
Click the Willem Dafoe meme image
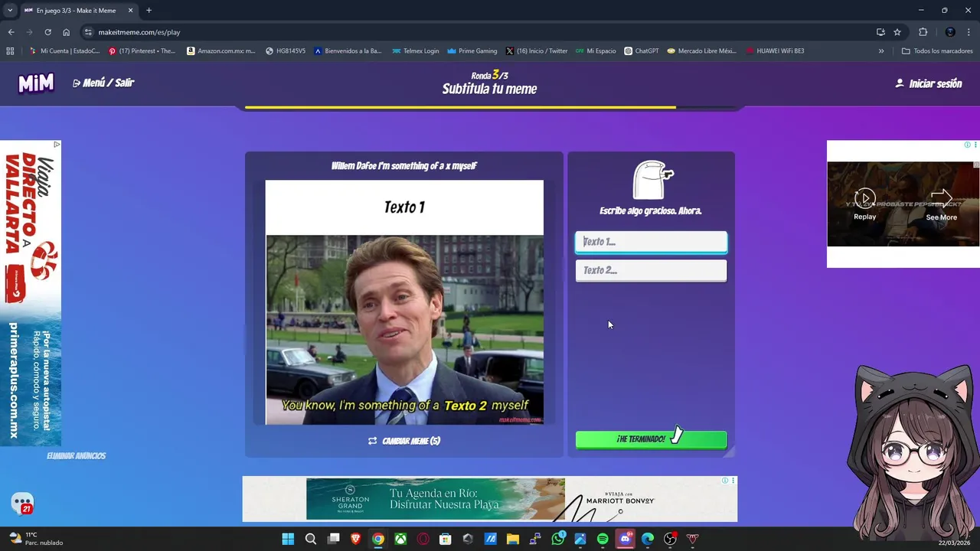pyautogui.click(x=404, y=302)
